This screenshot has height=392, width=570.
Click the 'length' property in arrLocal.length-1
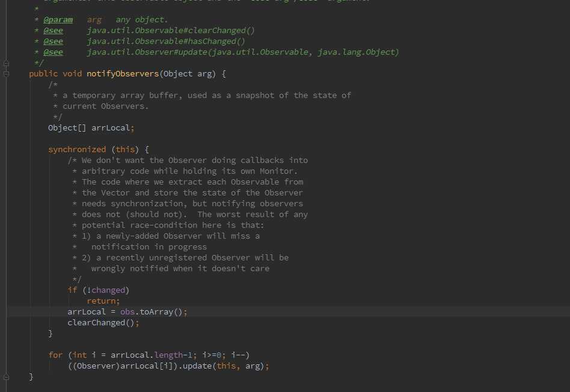click(168, 356)
